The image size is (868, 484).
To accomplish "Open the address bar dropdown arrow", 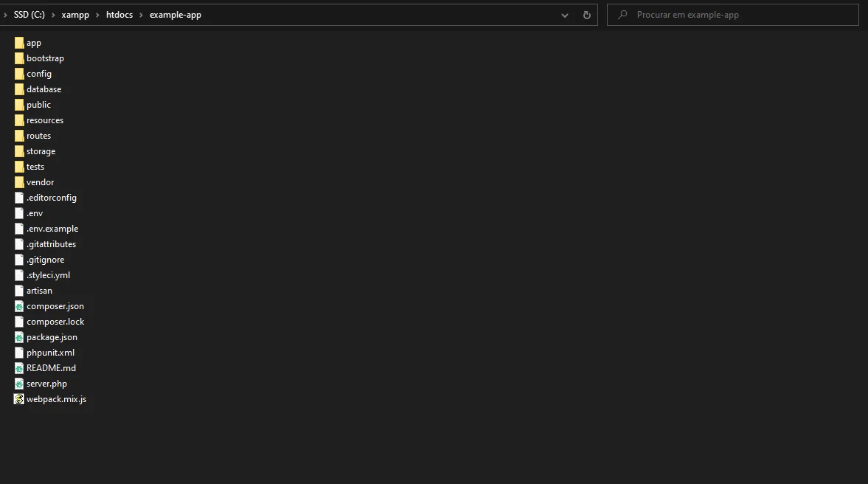I will [x=565, y=15].
